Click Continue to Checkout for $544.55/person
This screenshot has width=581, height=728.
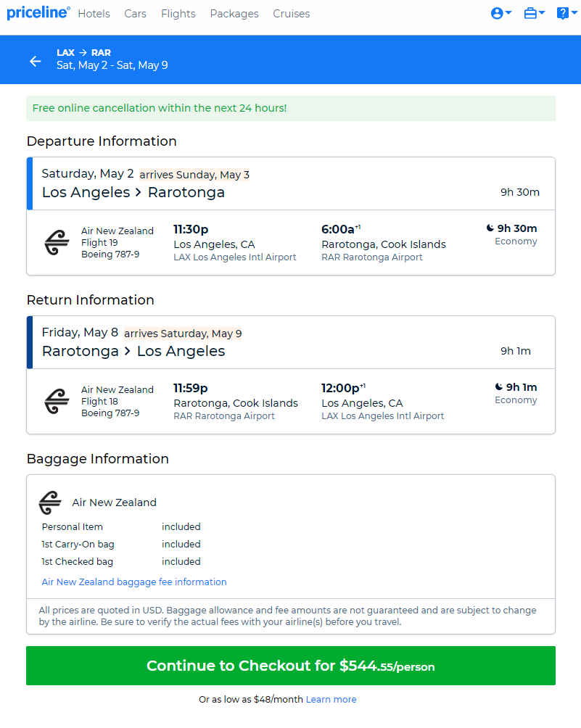[291, 666]
